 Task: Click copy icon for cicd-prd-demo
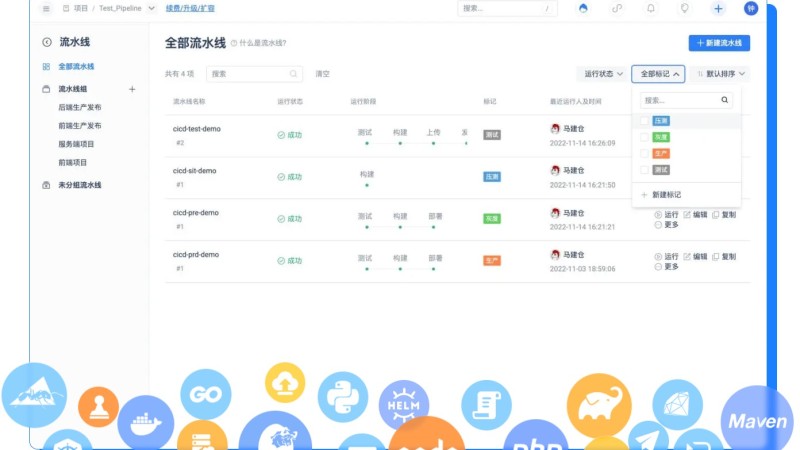[715, 257]
